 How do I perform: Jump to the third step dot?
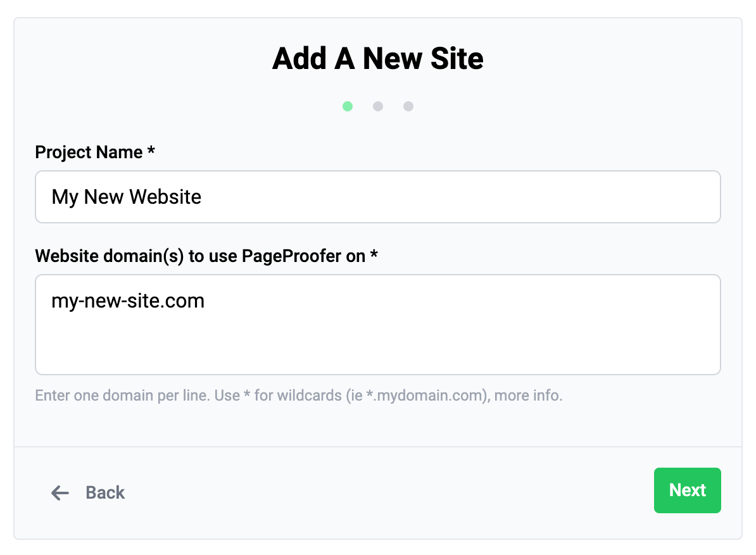(x=408, y=106)
